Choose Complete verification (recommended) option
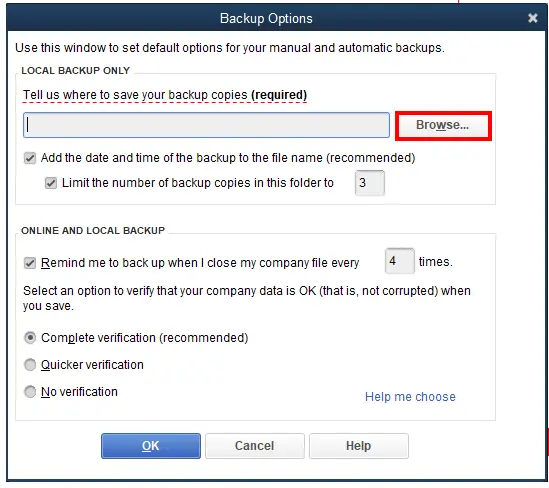549x488 pixels. point(30,338)
